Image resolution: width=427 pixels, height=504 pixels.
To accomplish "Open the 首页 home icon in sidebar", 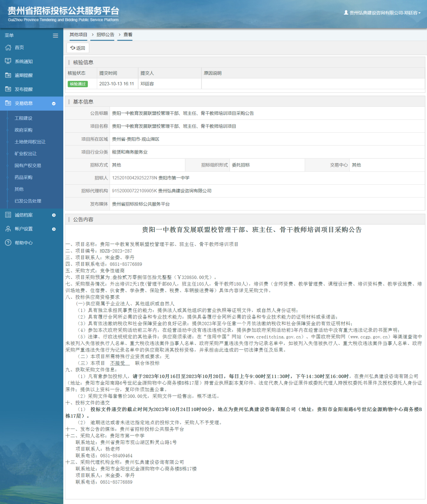I will click(x=8, y=47).
